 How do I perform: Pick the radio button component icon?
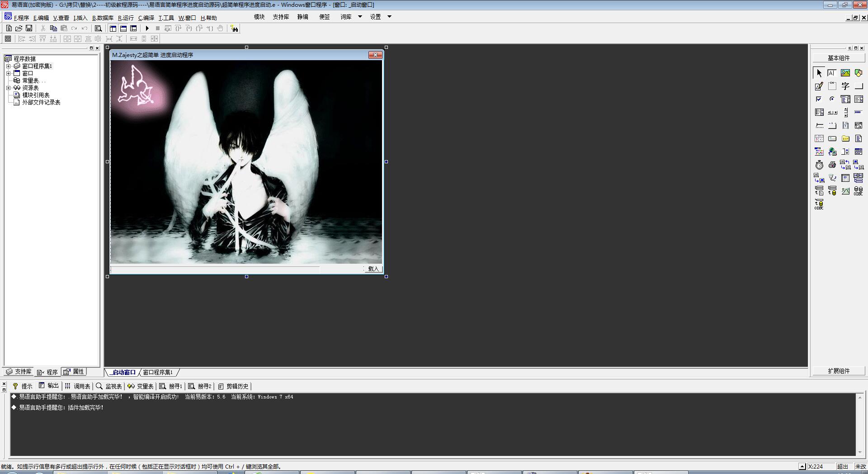pyautogui.click(x=832, y=99)
